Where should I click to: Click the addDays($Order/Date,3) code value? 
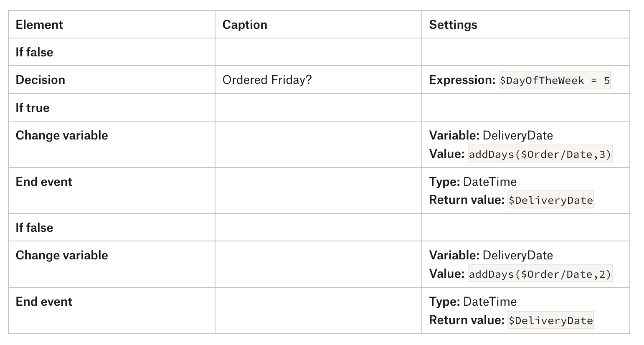(x=540, y=155)
